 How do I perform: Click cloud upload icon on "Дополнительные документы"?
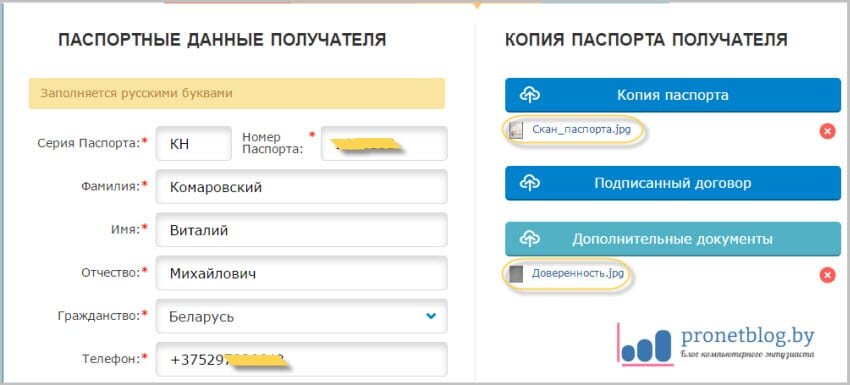530,239
